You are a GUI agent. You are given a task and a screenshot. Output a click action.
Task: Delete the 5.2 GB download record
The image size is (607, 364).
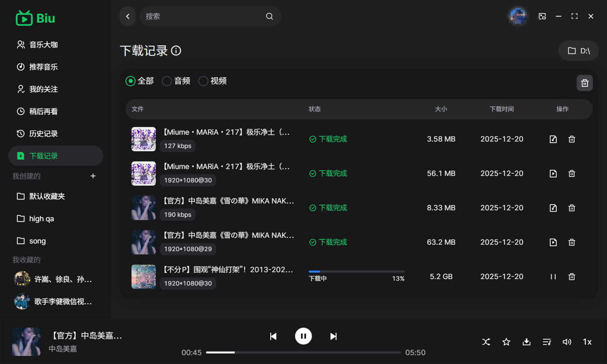[x=572, y=277]
